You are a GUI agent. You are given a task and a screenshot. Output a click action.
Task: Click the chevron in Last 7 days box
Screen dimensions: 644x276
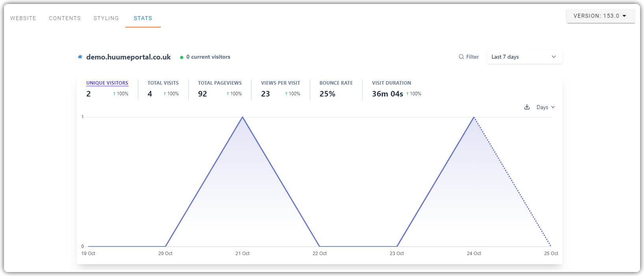tap(554, 57)
